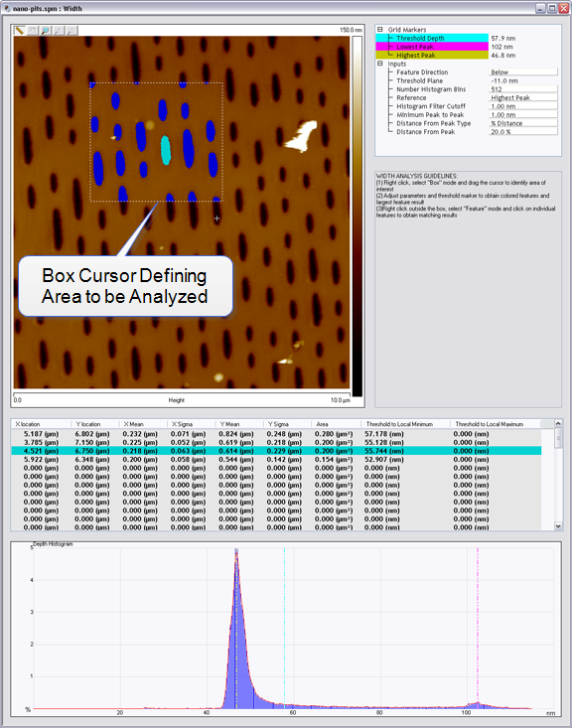Select the ruler measure tool icon
Screen dimensions: 572x728
coord(20,30)
